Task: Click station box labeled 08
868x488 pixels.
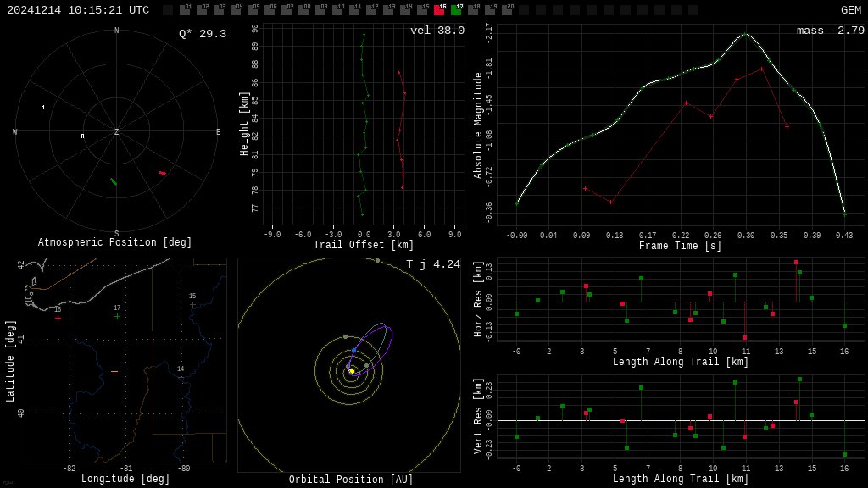Action: pos(303,10)
